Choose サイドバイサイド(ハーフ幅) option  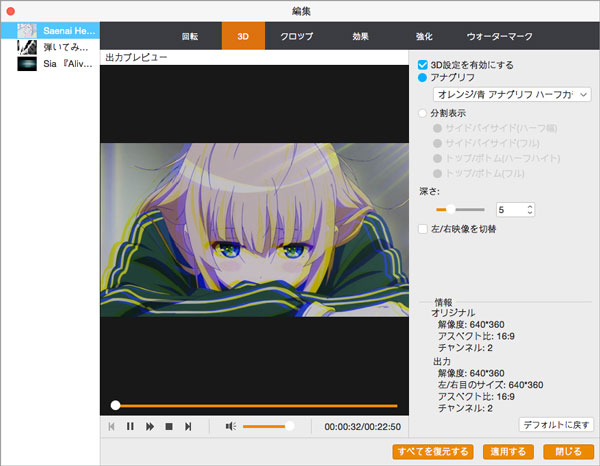coord(437,128)
